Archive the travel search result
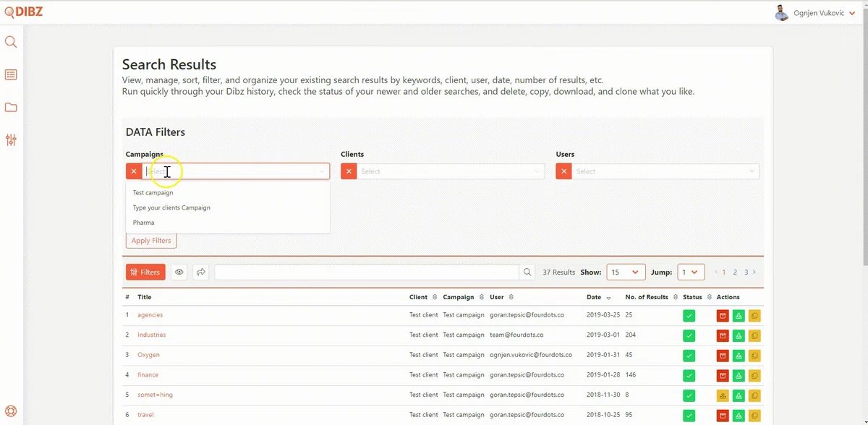 tap(723, 416)
